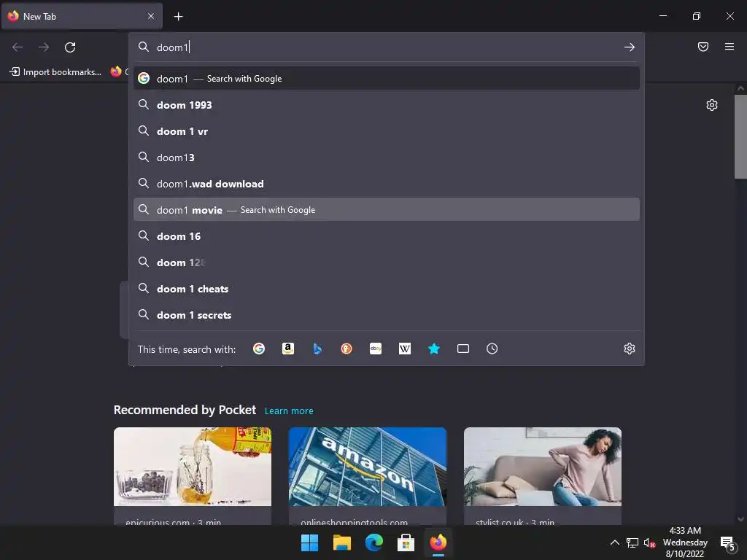Viewport: 747px width, 560px height.
Task: Open the epicurious.com article thumbnail
Action: (x=193, y=467)
